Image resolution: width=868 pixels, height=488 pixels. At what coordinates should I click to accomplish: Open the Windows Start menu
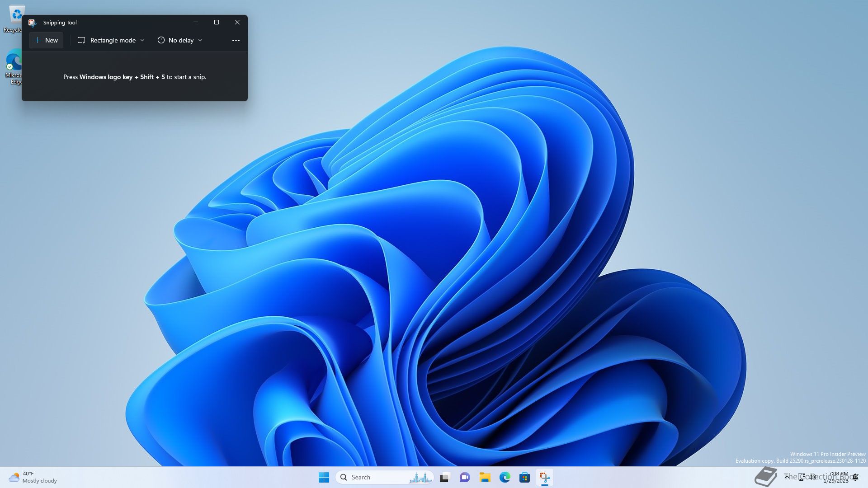point(324,477)
